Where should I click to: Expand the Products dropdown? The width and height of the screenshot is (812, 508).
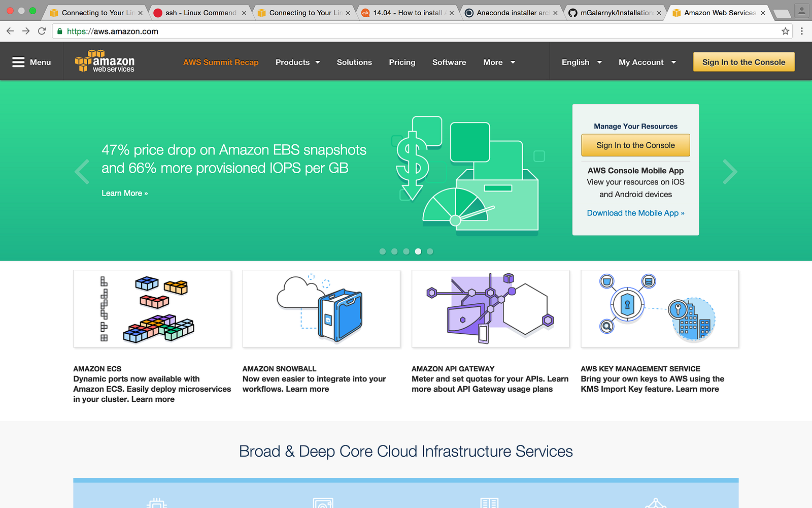pyautogui.click(x=297, y=62)
